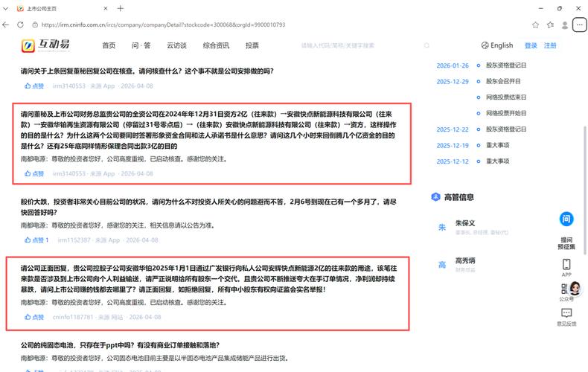
Task: Open a new browser tab
Action: [x=121, y=8]
